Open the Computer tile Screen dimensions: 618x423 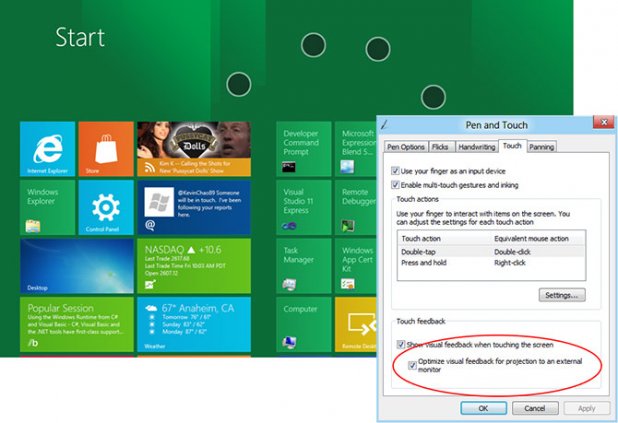(x=303, y=324)
